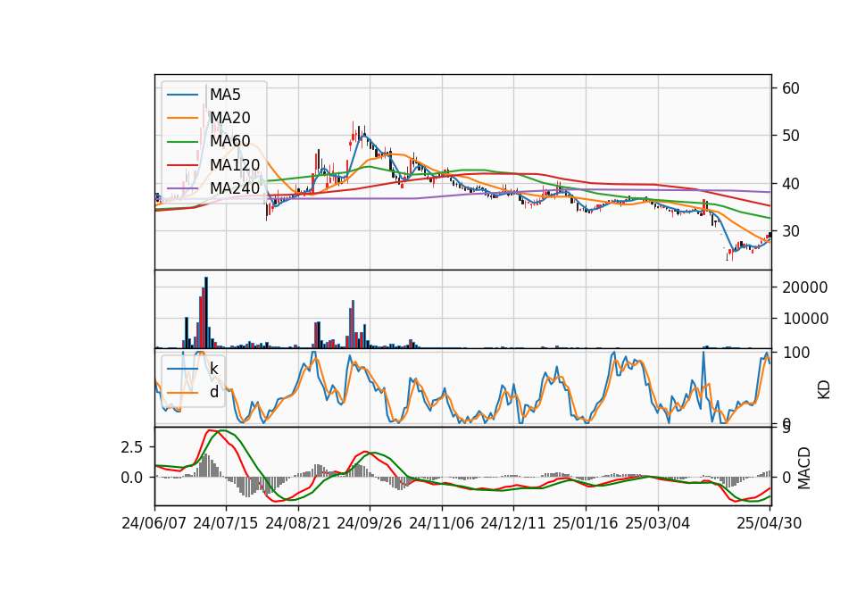Viewport: 857px width, 616px height.
Task: Click the MA120 legend label
Action: tap(235, 164)
